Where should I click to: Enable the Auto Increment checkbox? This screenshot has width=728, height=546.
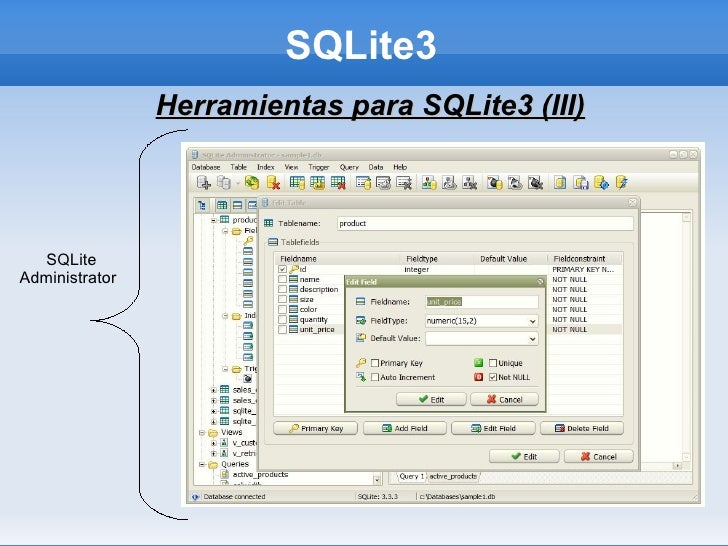pyautogui.click(x=375, y=377)
